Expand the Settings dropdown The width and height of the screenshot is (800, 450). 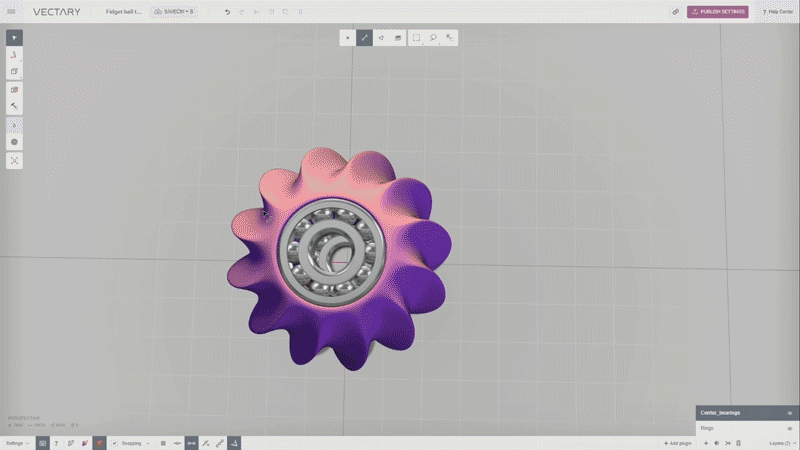pos(16,443)
